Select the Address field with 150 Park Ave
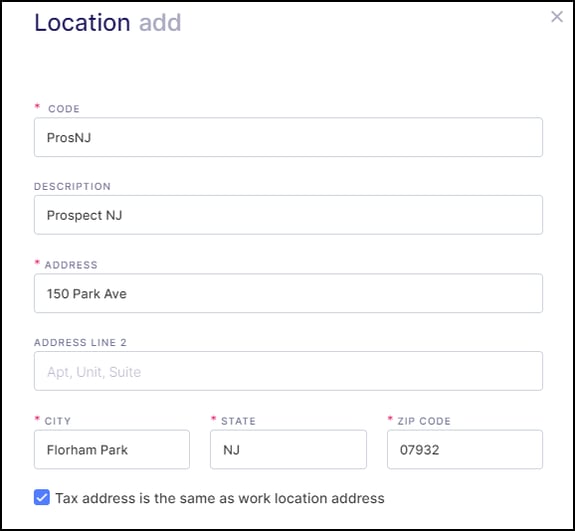The height and width of the screenshot is (531, 575). point(288,293)
